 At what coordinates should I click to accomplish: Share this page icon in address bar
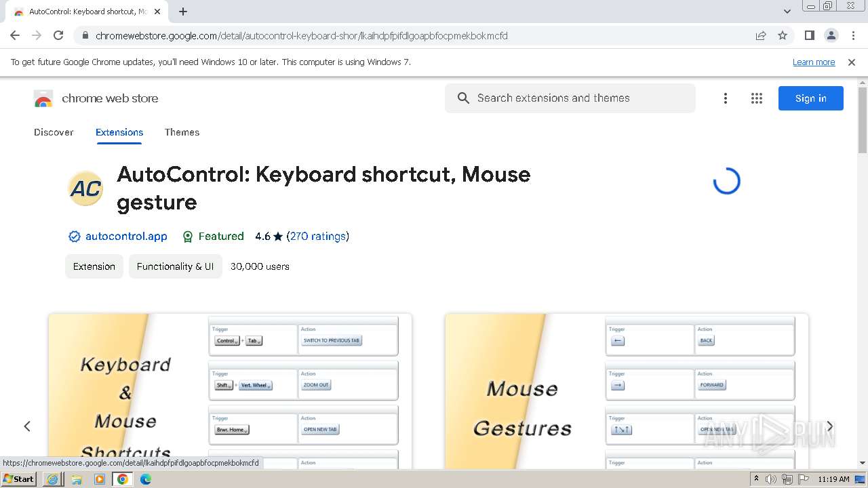[x=761, y=36]
